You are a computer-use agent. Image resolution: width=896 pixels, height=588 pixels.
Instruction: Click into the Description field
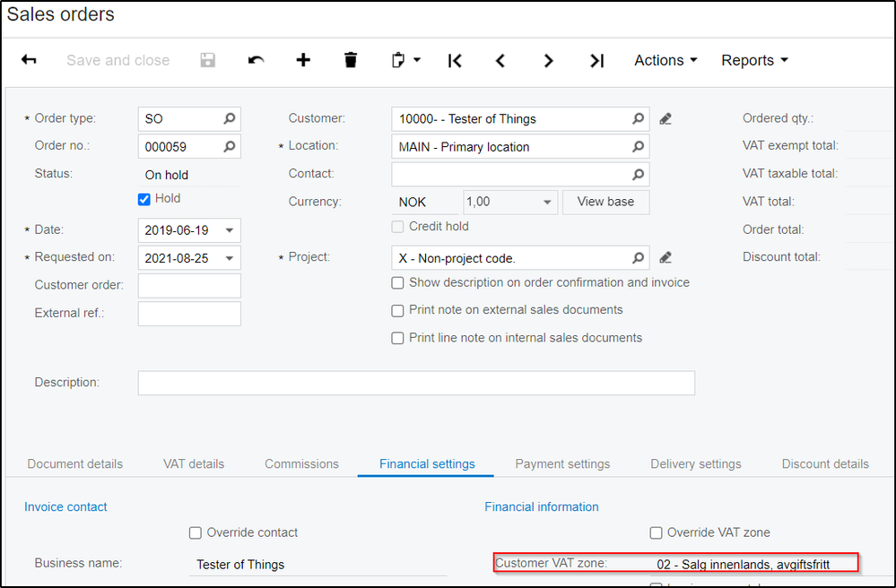416,383
